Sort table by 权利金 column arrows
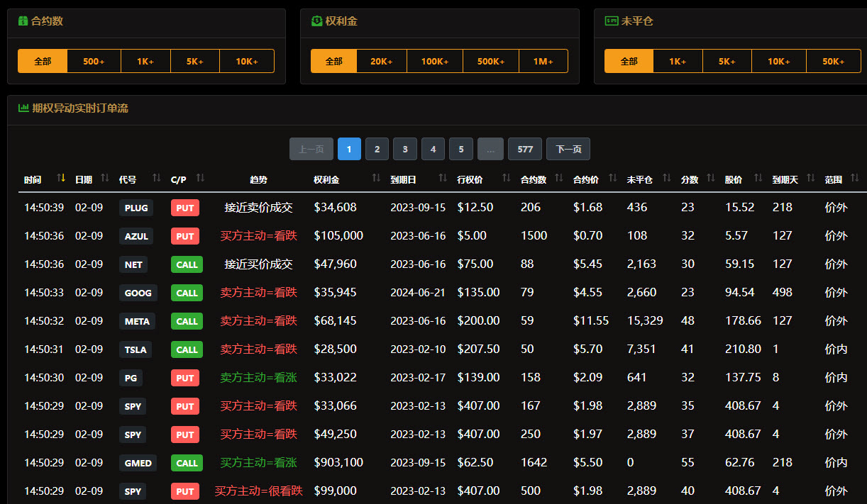Viewport: 867px width, 504px height. tap(376, 179)
